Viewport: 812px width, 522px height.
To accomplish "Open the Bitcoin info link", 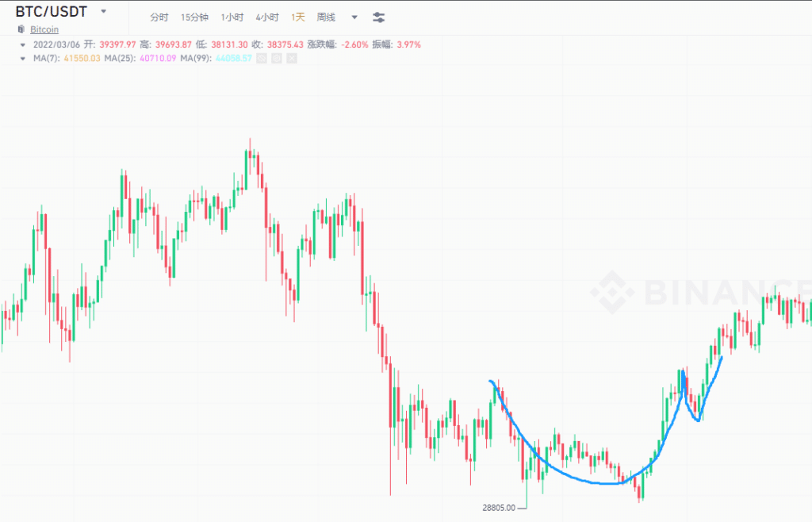I will point(44,29).
